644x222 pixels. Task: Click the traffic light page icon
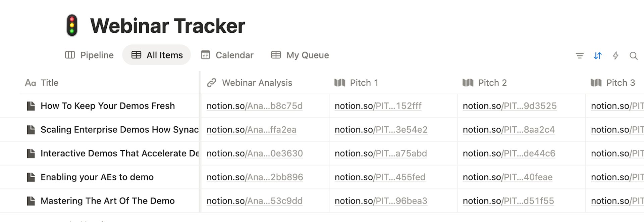72,26
